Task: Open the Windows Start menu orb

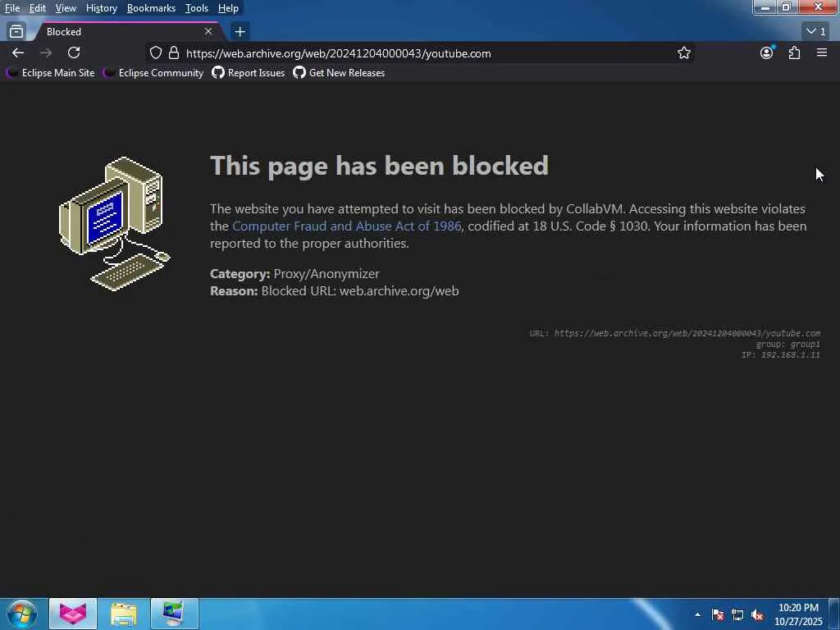Action: point(21,614)
